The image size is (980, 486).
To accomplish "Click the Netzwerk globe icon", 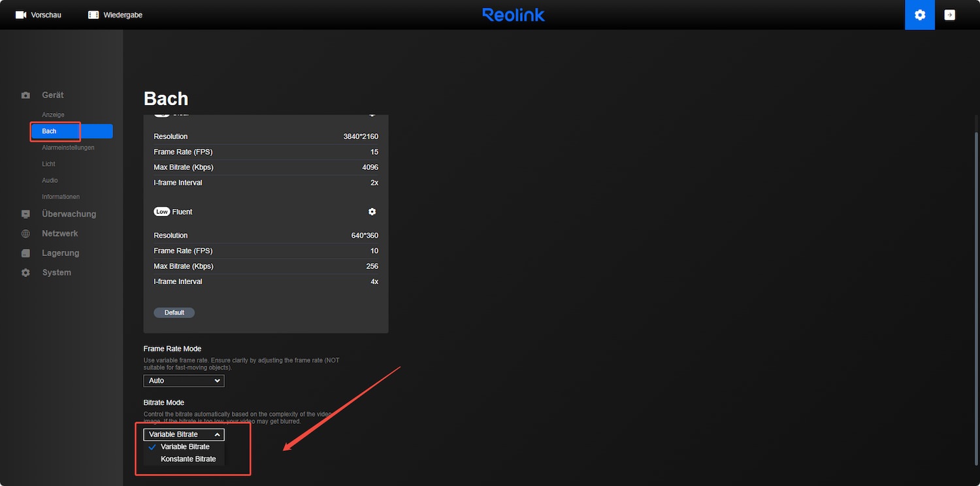I will (25, 234).
